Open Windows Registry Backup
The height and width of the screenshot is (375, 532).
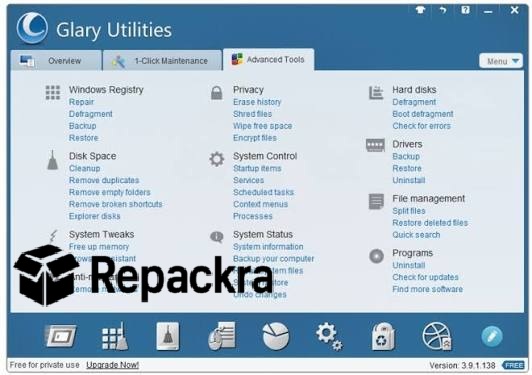82,126
